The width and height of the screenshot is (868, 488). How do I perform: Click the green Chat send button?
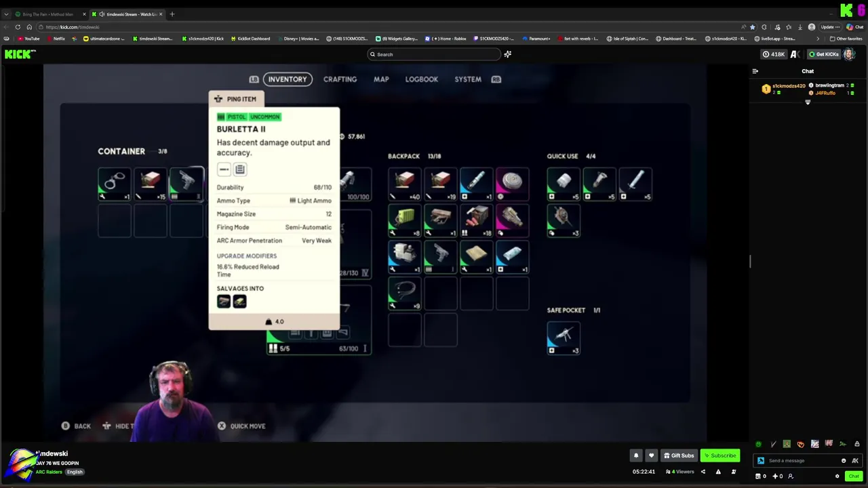(x=854, y=476)
